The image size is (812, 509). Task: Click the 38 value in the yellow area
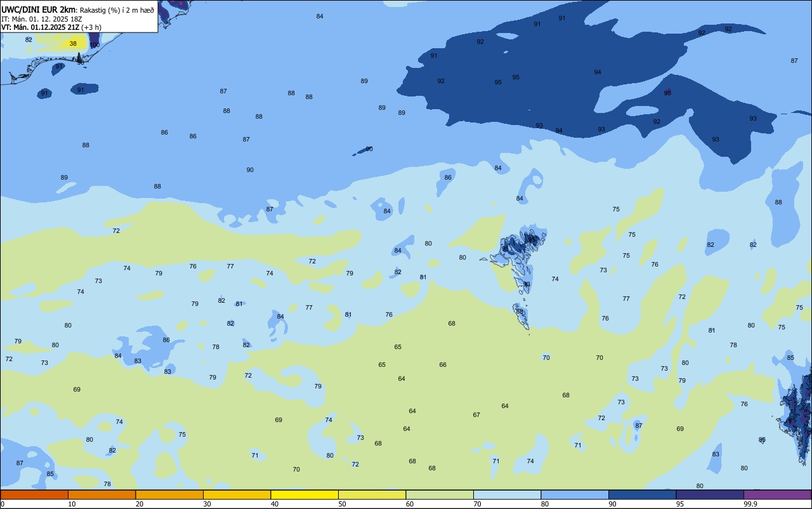pos(73,44)
